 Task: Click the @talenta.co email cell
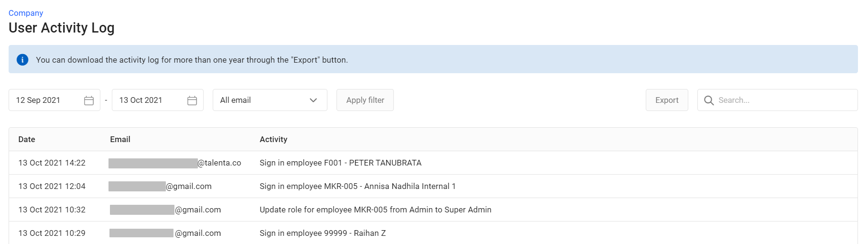click(175, 163)
